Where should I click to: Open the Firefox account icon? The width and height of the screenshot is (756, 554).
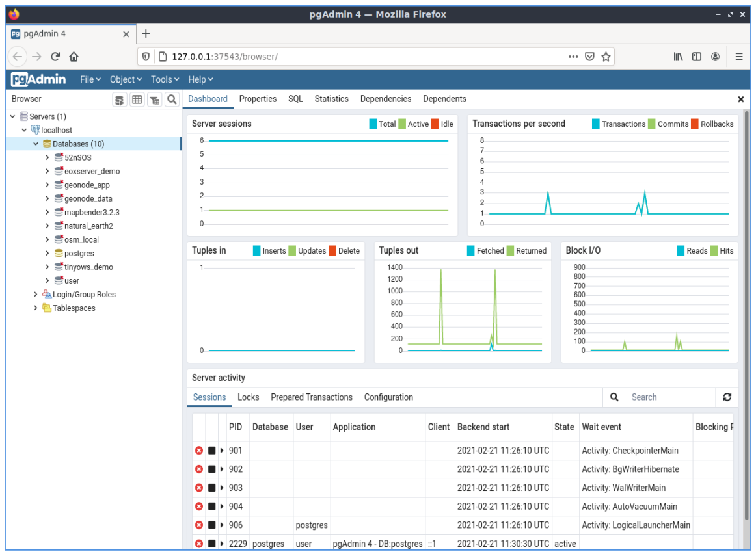pyautogui.click(x=716, y=57)
